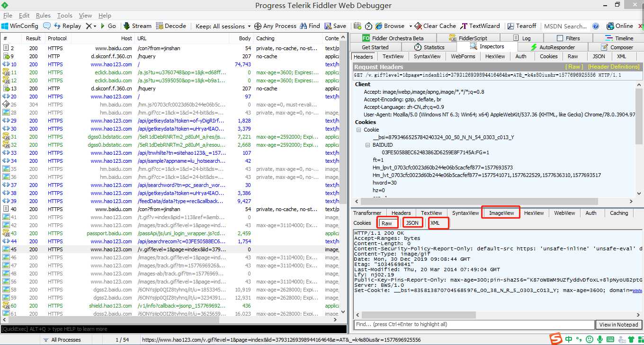
Task: Replay the selected sessions
Action: coord(67,26)
